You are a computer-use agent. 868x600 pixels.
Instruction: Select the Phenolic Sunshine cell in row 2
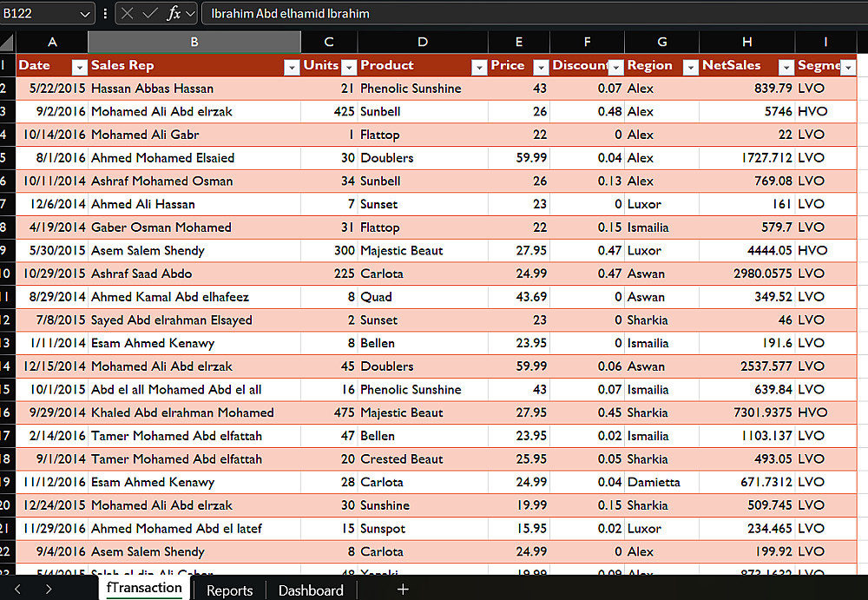pos(423,88)
